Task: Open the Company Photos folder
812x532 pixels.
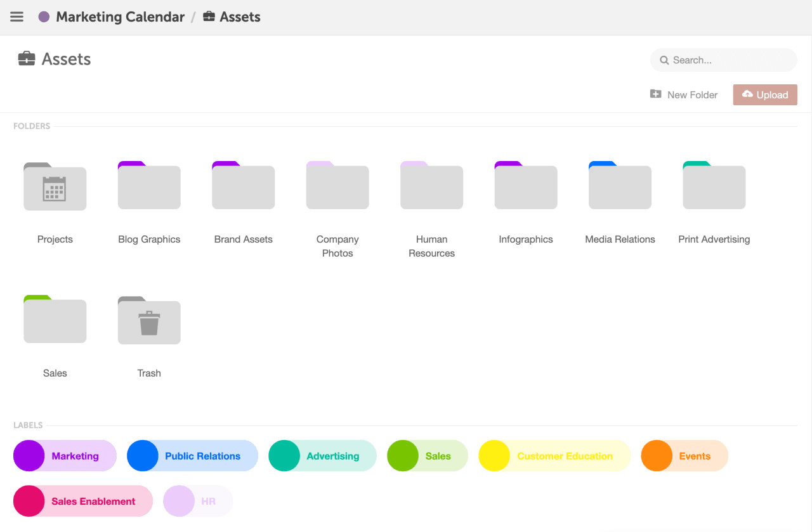Action: [x=337, y=186]
